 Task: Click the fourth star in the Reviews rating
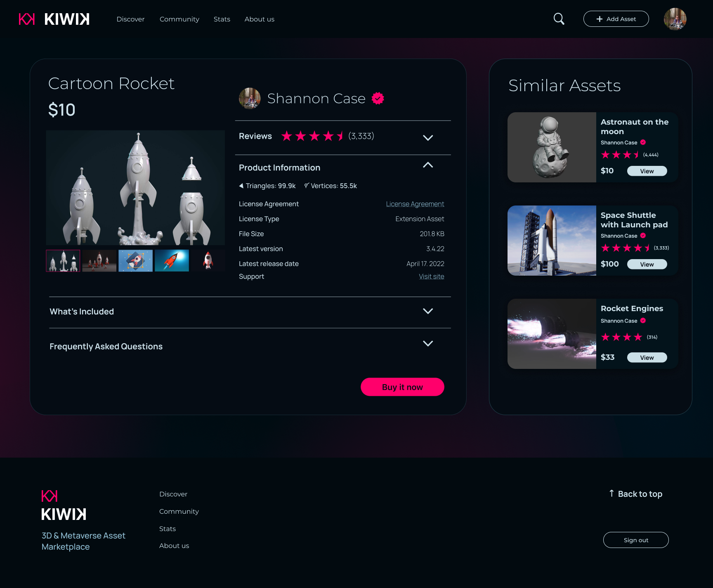(x=328, y=136)
